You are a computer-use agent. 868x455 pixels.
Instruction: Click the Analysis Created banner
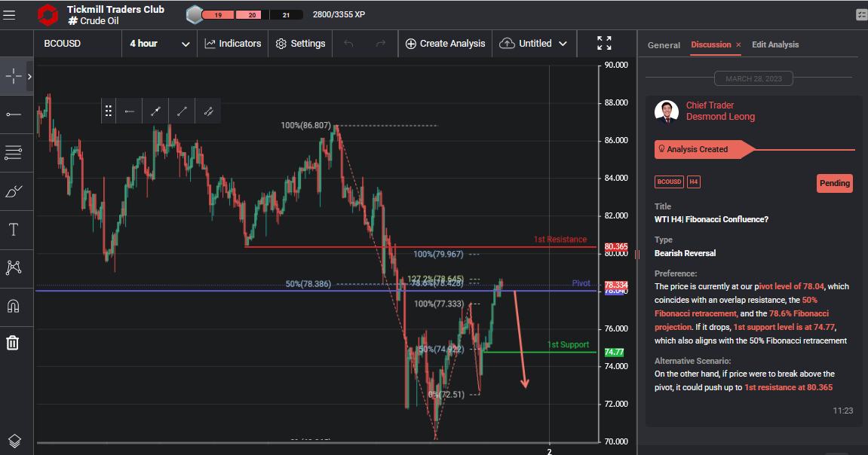704,149
